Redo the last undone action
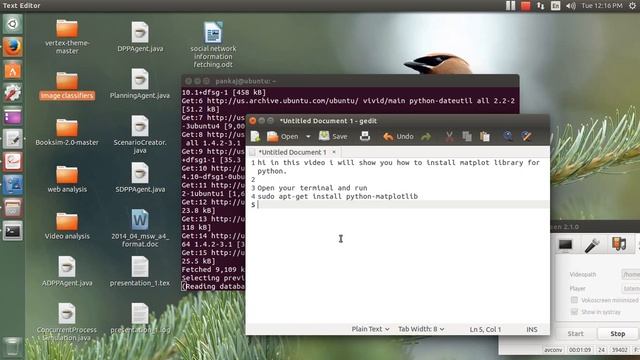Viewport: 640px width, 360px height. tap(426, 137)
